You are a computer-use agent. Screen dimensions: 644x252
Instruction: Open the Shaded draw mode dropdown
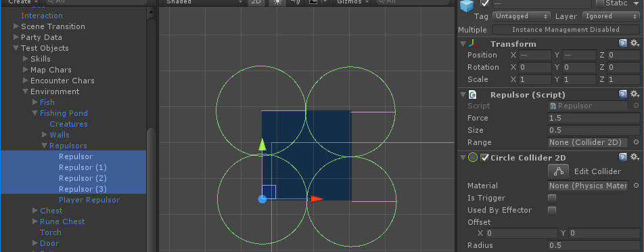tap(204, 2)
